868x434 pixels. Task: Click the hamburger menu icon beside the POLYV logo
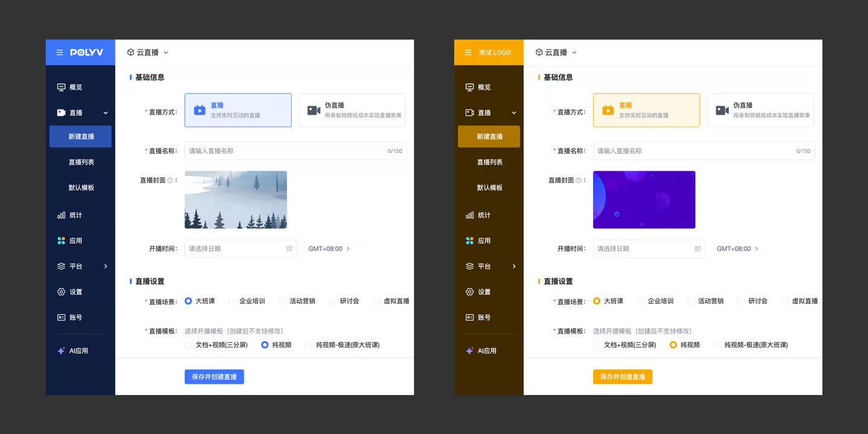click(x=60, y=52)
